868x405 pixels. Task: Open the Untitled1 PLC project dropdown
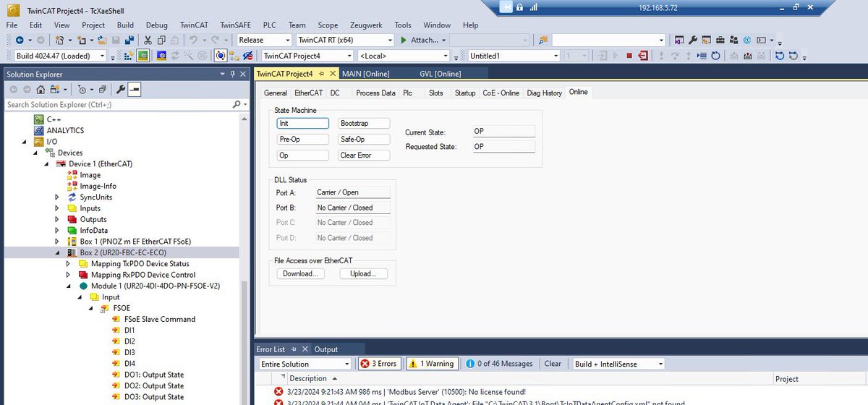[556, 56]
